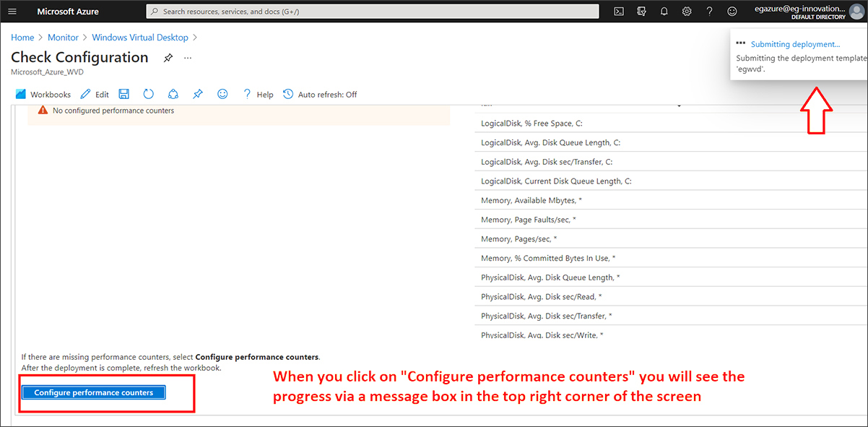Click the Configure performance counters button

coord(94,392)
